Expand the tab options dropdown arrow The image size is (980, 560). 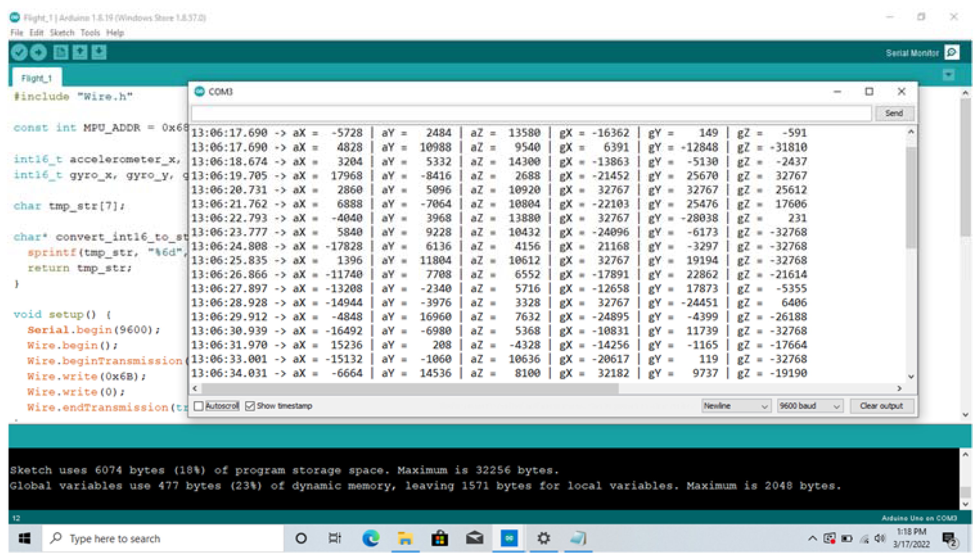(x=949, y=75)
